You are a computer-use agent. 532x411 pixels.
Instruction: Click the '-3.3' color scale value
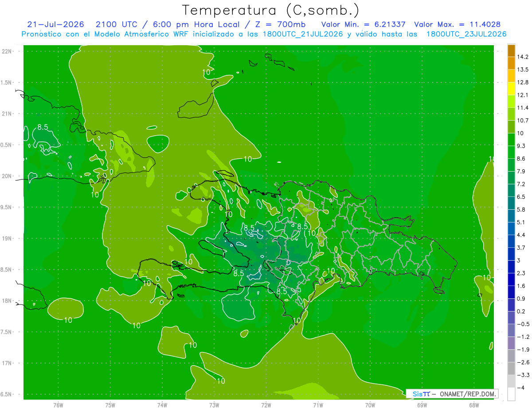523,375
